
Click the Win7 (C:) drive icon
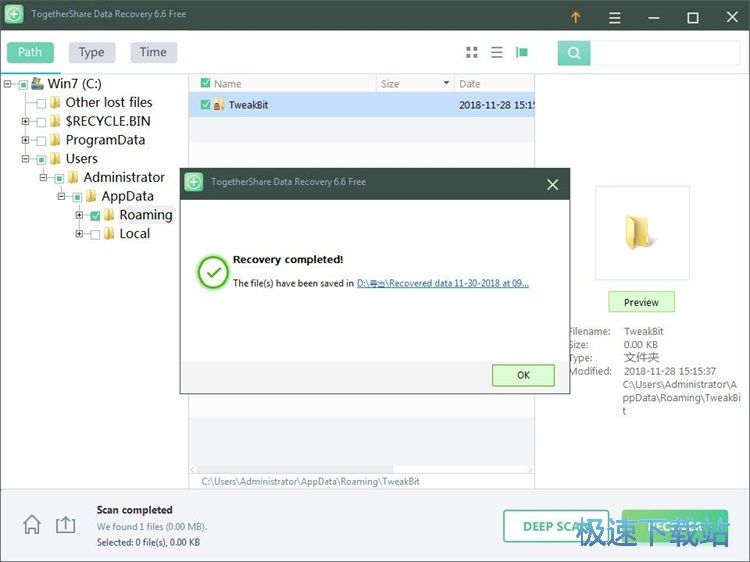point(37,84)
